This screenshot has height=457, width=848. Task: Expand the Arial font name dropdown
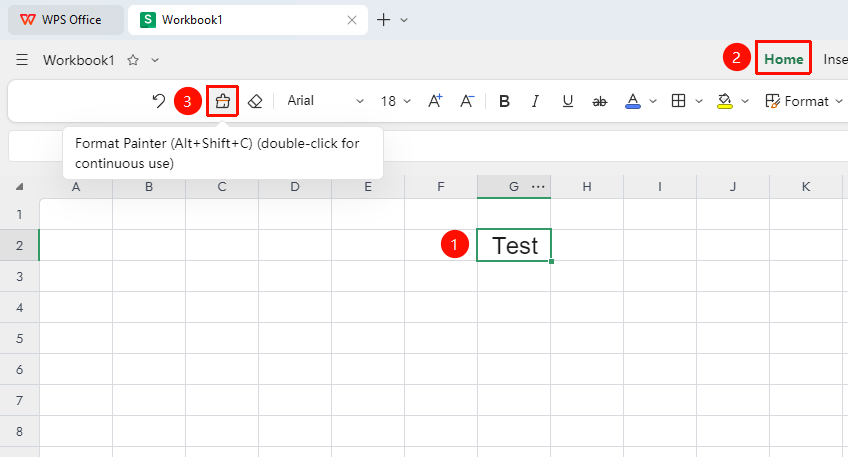coord(360,101)
